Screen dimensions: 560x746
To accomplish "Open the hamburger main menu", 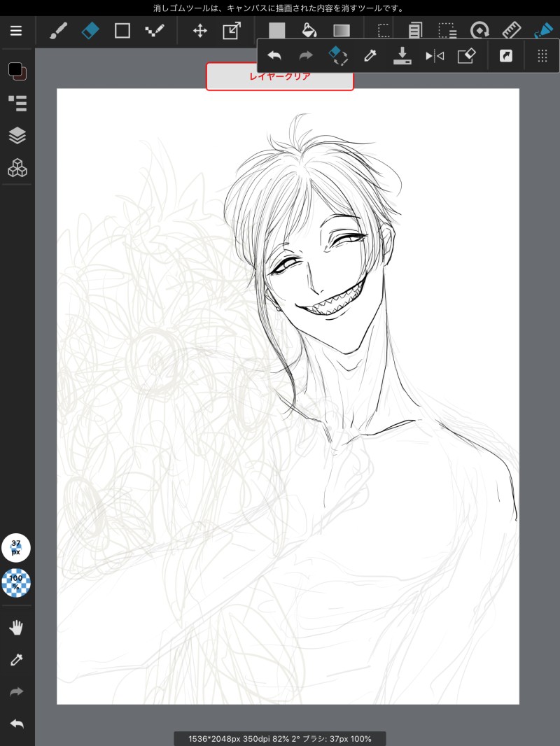I will (x=16, y=31).
